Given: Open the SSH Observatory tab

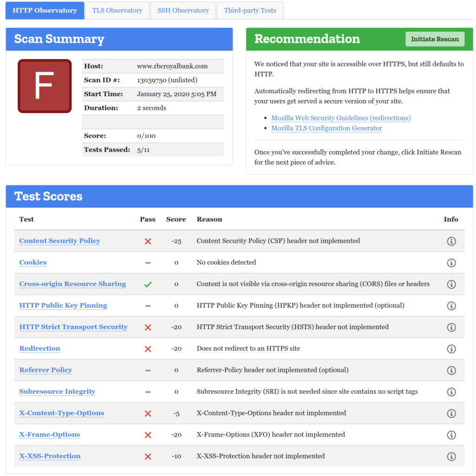Looking at the screenshot, I should [183, 10].
